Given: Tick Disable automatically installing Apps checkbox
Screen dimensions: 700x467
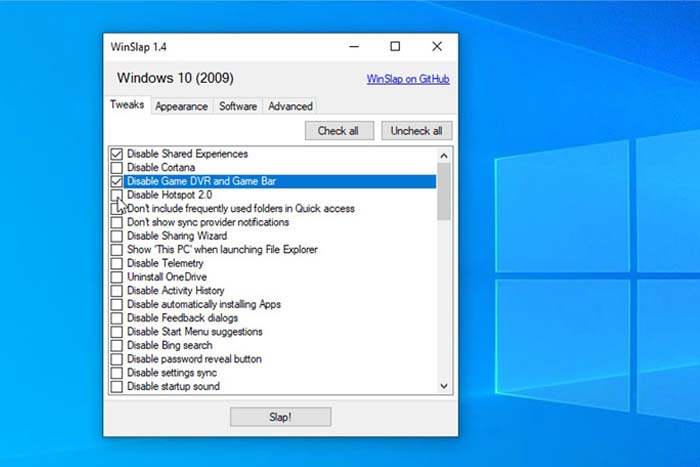Looking at the screenshot, I should (117, 304).
